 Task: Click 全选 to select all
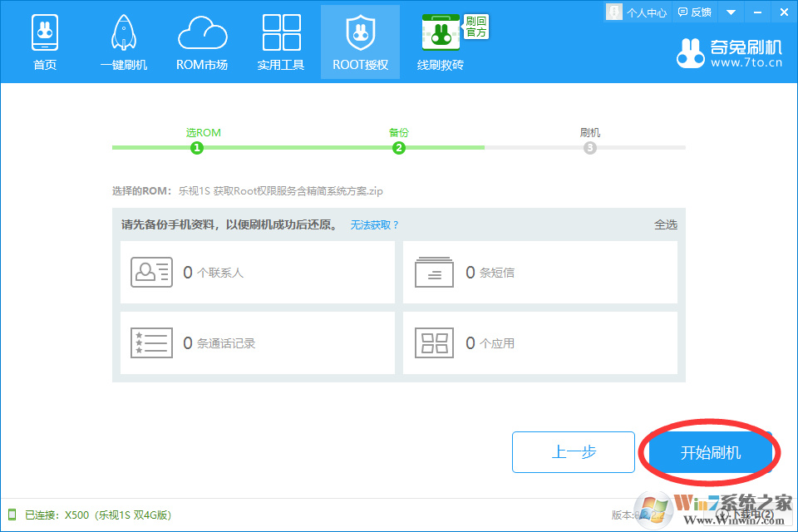(x=666, y=225)
